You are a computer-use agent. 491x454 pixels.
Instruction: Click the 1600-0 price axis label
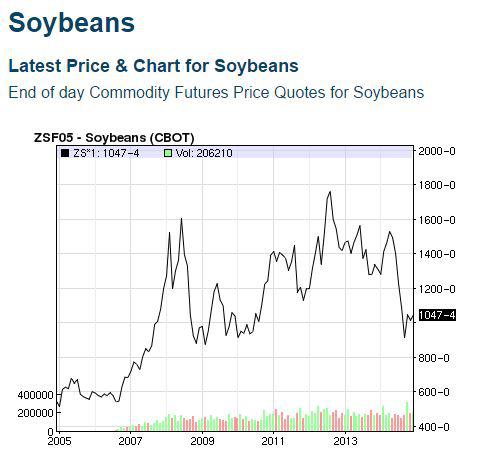[437, 220]
